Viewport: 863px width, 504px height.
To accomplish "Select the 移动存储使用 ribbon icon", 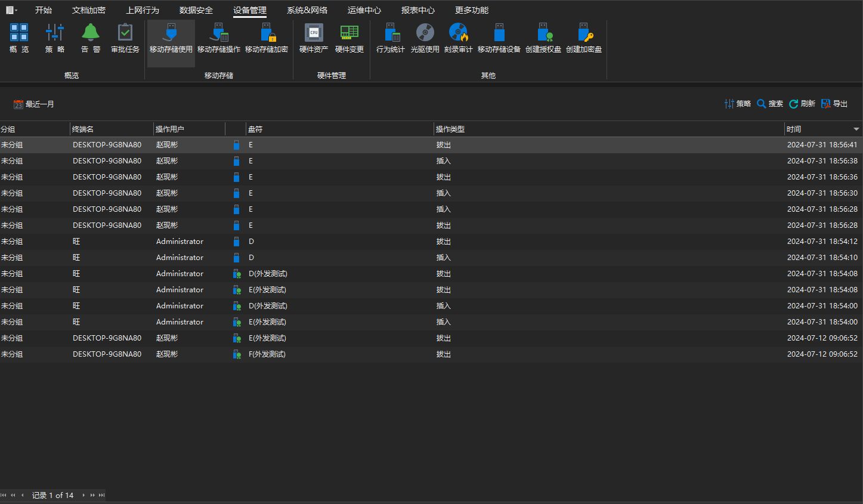I will pyautogui.click(x=171, y=32).
